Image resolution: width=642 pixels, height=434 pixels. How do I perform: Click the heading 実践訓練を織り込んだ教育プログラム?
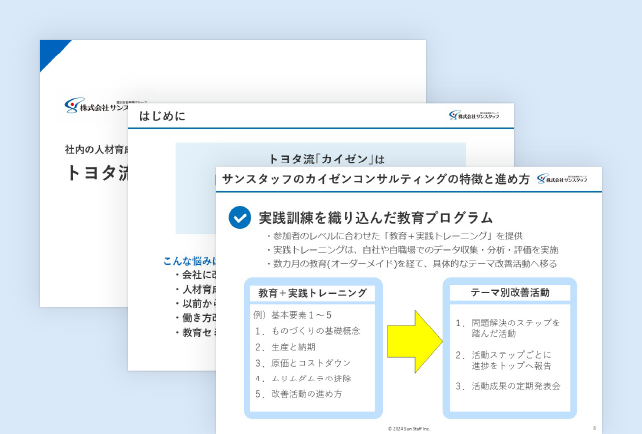point(375,217)
